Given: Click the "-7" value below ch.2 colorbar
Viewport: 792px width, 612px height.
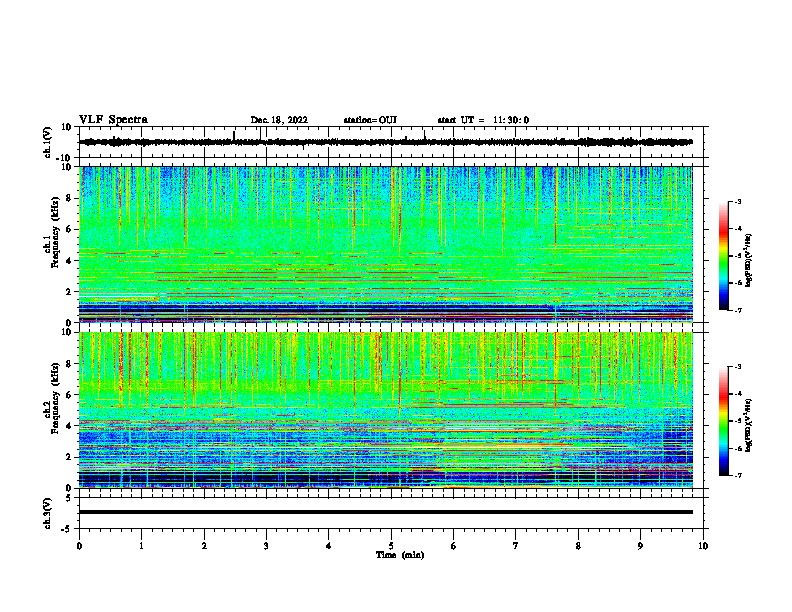Looking at the screenshot, I should click(737, 475).
